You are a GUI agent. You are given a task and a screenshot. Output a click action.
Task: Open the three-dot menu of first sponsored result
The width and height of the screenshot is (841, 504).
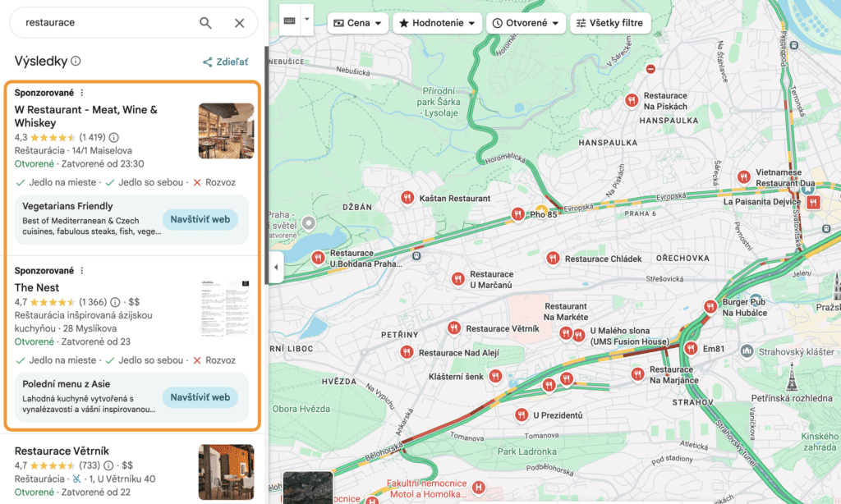click(x=81, y=93)
